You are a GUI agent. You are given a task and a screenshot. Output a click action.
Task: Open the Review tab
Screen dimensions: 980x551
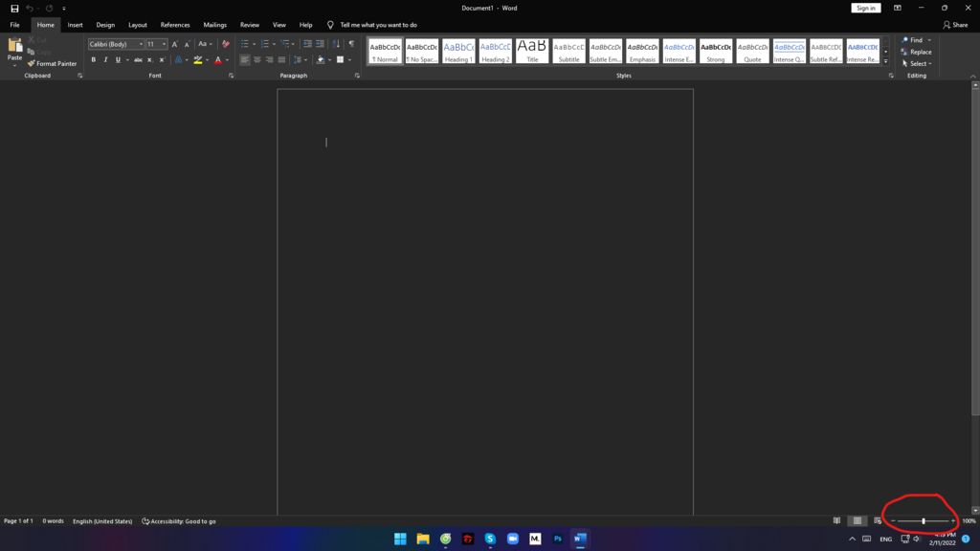coord(250,25)
